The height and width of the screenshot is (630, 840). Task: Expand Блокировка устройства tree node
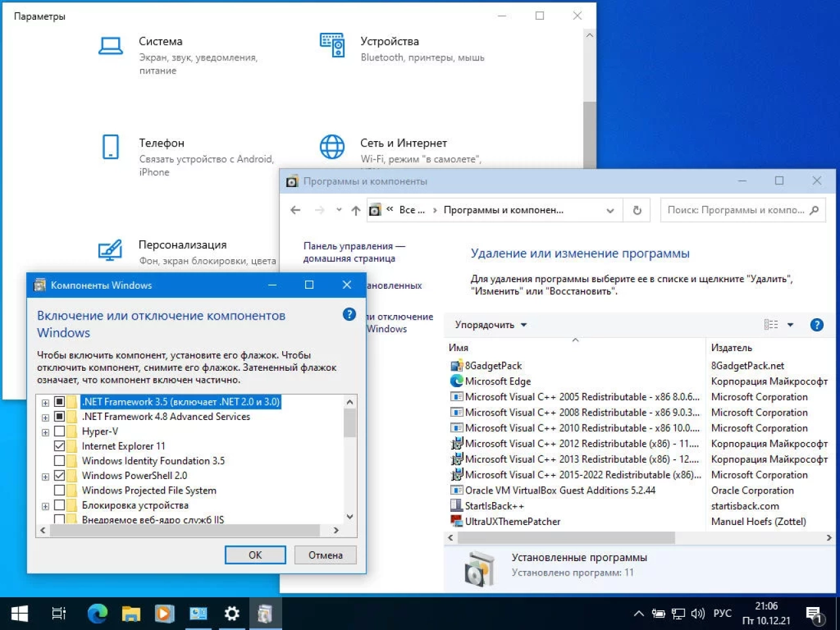(45, 507)
